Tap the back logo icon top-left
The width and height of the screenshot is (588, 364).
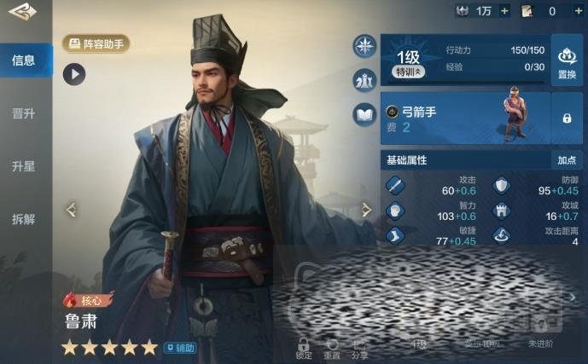click(22, 11)
